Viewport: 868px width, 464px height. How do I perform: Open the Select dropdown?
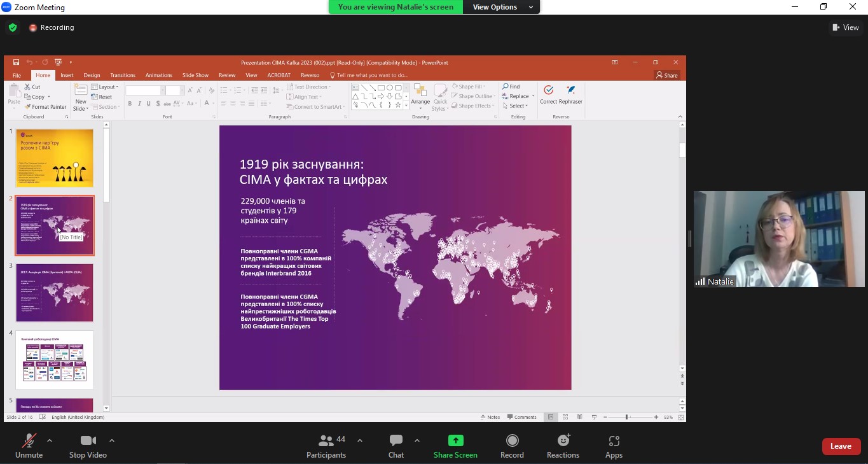tap(514, 106)
